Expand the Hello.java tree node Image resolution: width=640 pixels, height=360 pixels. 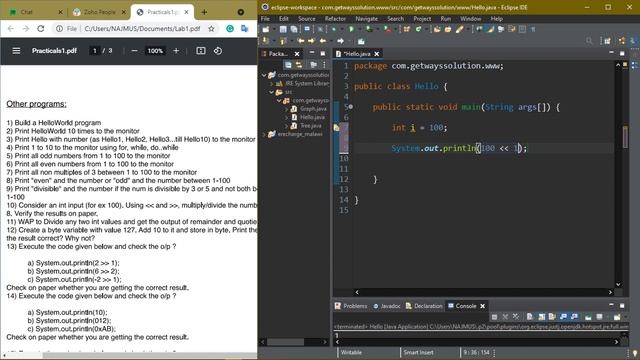tap(287, 117)
